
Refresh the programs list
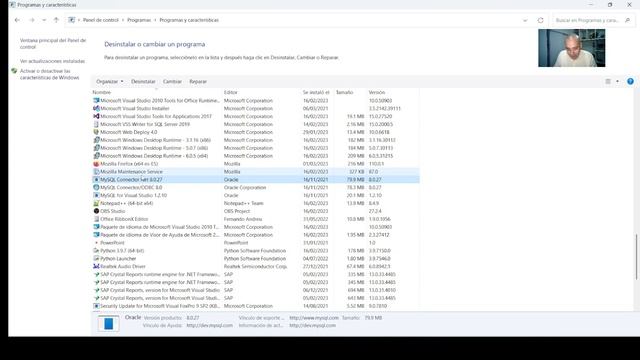[x=540, y=20]
